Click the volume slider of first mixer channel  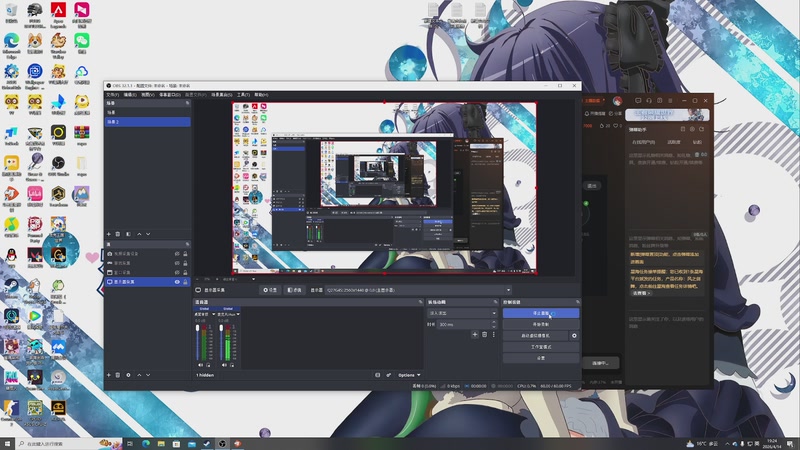[198, 342]
